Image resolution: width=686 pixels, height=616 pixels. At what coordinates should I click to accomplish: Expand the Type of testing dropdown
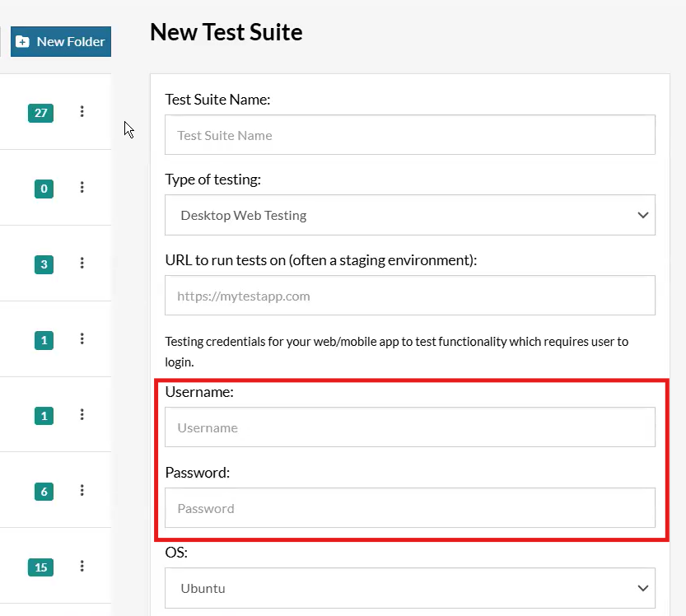tap(410, 215)
